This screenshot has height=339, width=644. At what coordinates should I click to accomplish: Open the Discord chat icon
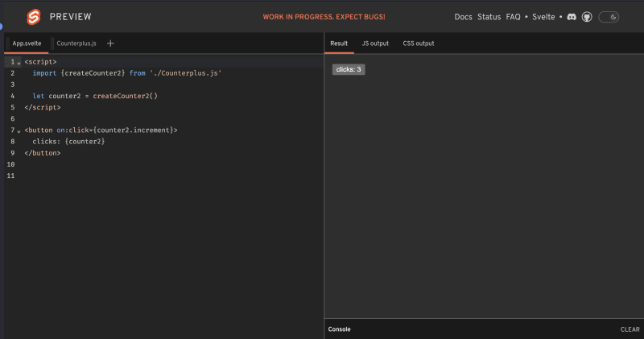pyautogui.click(x=572, y=17)
